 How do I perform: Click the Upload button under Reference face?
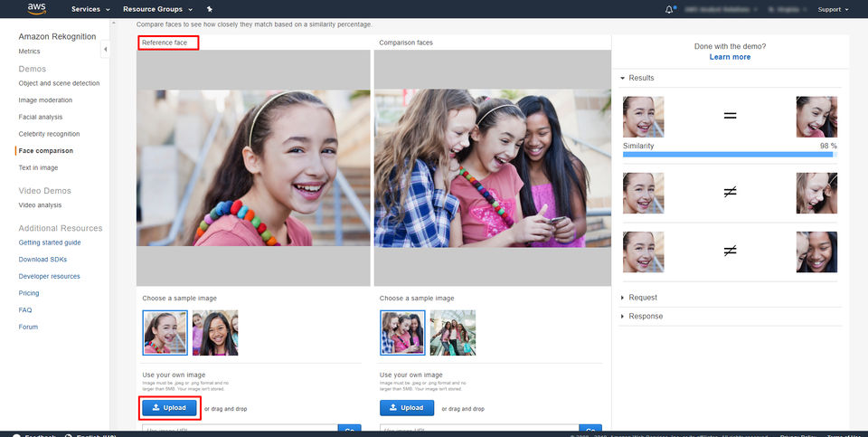click(x=169, y=408)
